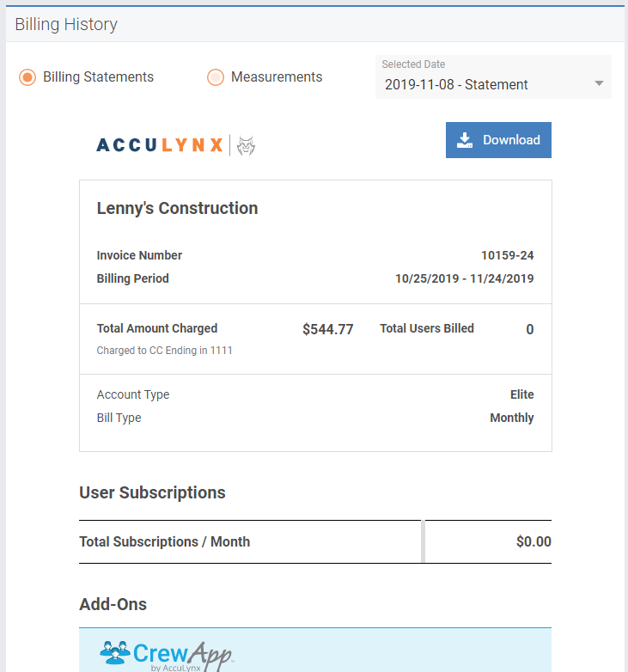This screenshot has height=672, width=628.
Task: Click the 2019-11-08 - Statement value
Action: [456, 85]
